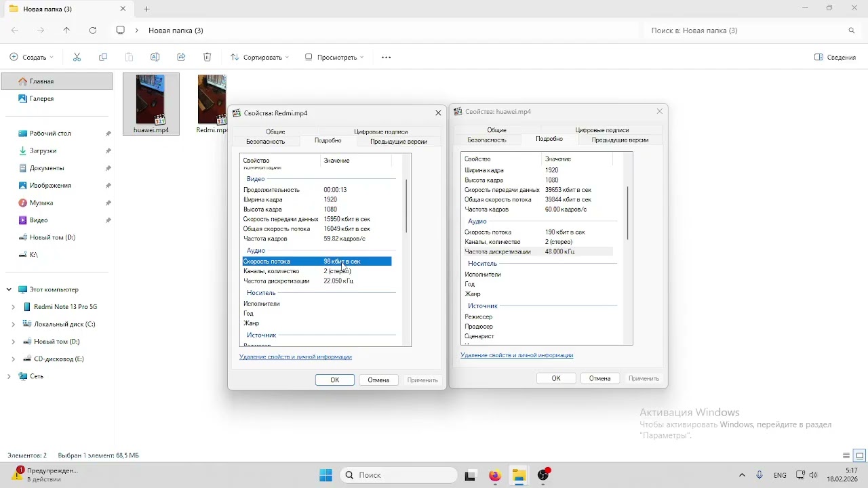Click the Windows Start button
The height and width of the screenshot is (488, 868).
(x=325, y=475)
